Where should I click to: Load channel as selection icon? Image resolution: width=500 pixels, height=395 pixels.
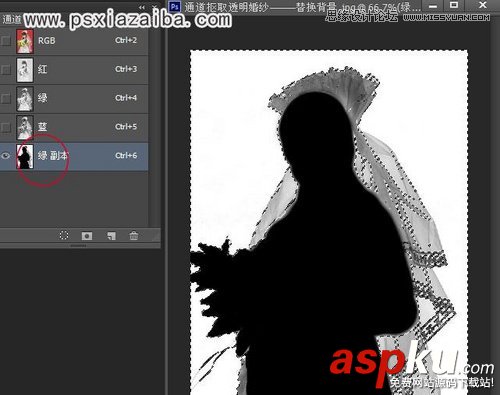(64, 235)
